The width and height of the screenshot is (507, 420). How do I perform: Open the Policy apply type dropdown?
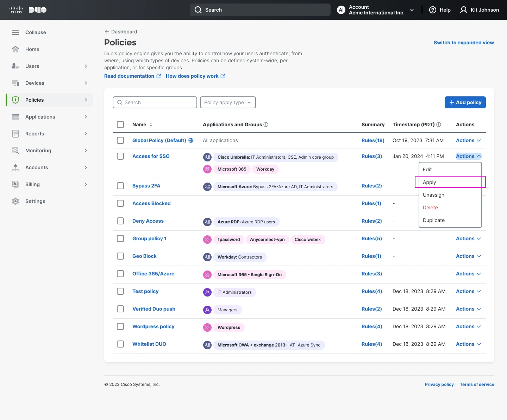click(228, 102)
